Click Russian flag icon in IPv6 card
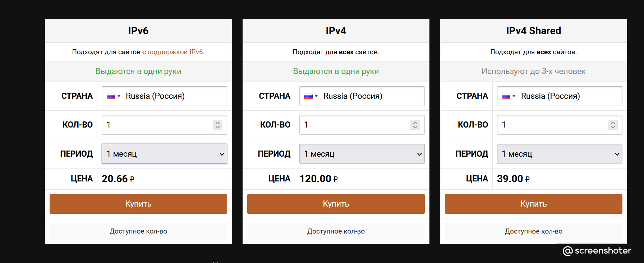Screen dimensions: 644x263 click(x=111, y=96)
